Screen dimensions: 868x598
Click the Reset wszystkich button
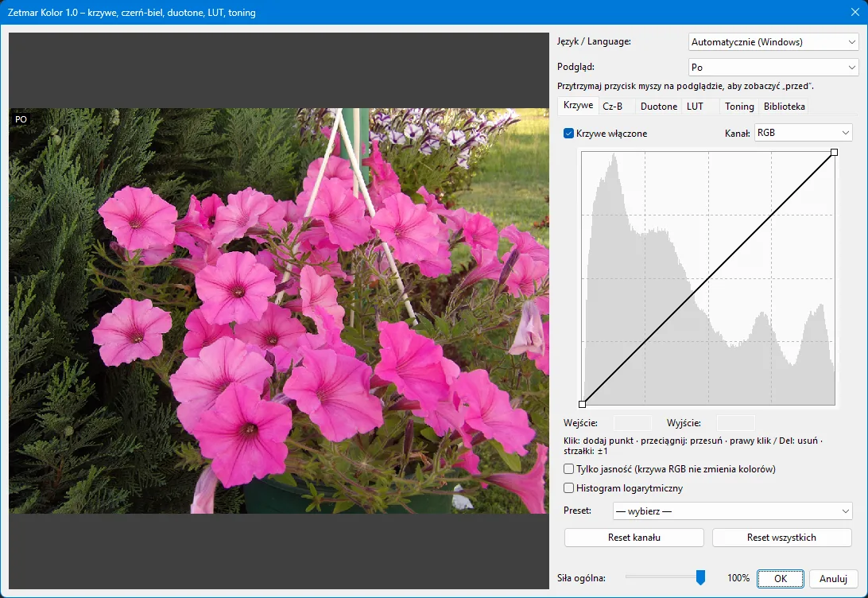point(781,537)
